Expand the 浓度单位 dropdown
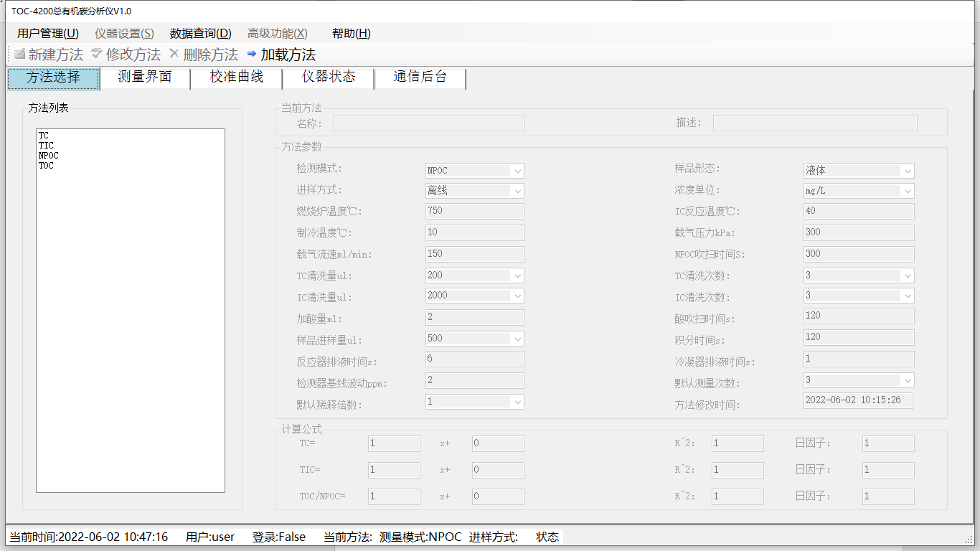Viewport: 980px width, 551px height. (x=908, y=191)
